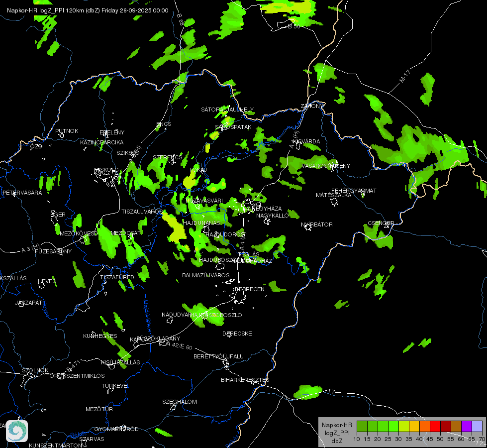Click the TOKAJ town label

click(198, 170)
